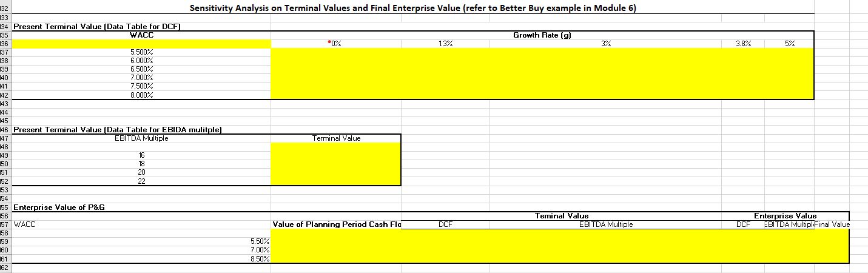
Task: Select the WACC header in DCF data table
Action: 141,35
